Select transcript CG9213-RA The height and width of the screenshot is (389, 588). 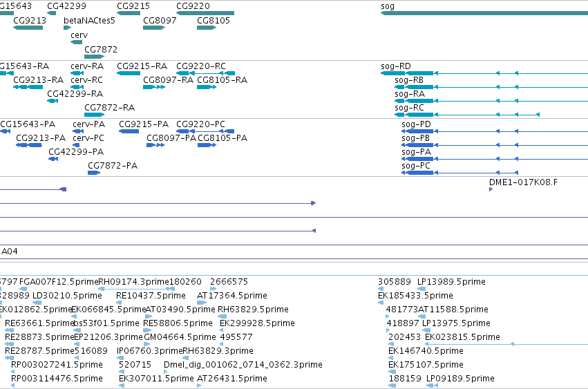click(28, 87)
